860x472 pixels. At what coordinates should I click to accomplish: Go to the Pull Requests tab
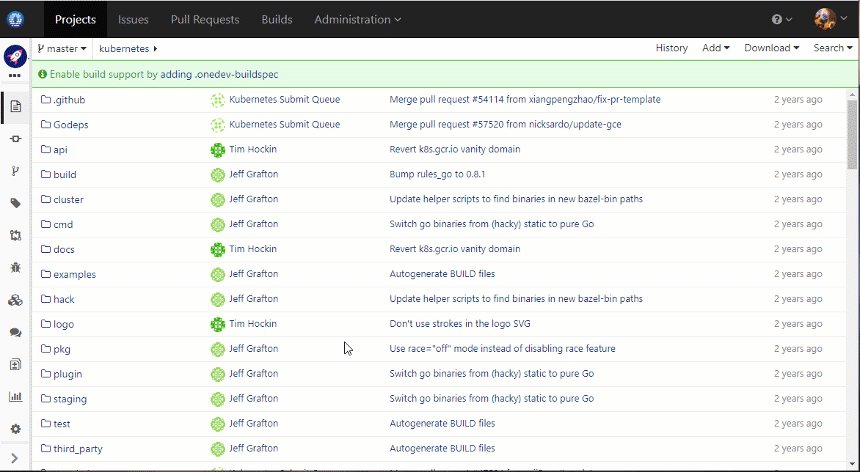(x=205, y=20)
